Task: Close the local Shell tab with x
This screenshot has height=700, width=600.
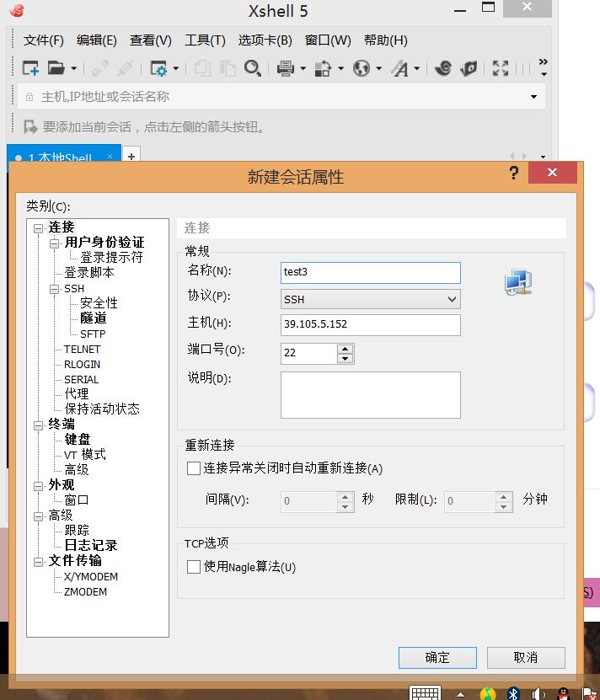Action: coord(110,156)
